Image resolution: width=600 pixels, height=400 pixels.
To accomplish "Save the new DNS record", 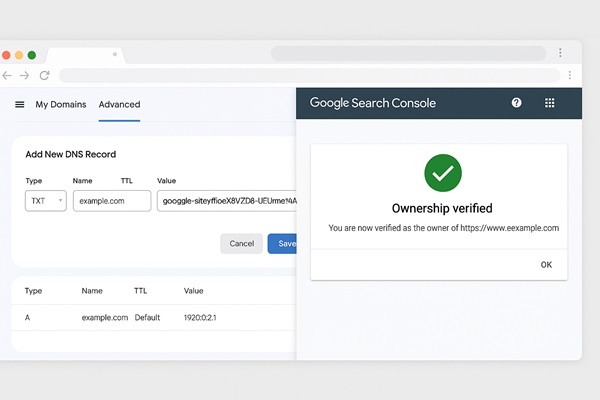I will pyautogui.click(x=283, y=243).
